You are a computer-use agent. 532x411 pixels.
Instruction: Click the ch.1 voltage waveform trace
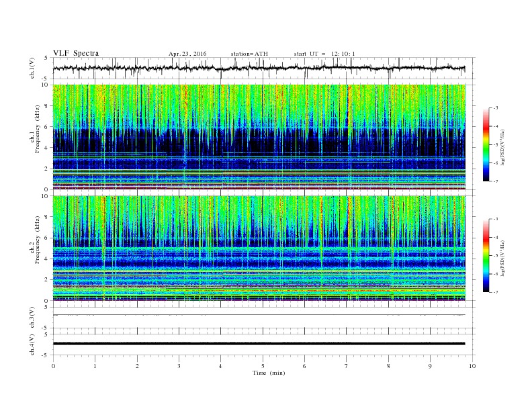coord(259,68)
